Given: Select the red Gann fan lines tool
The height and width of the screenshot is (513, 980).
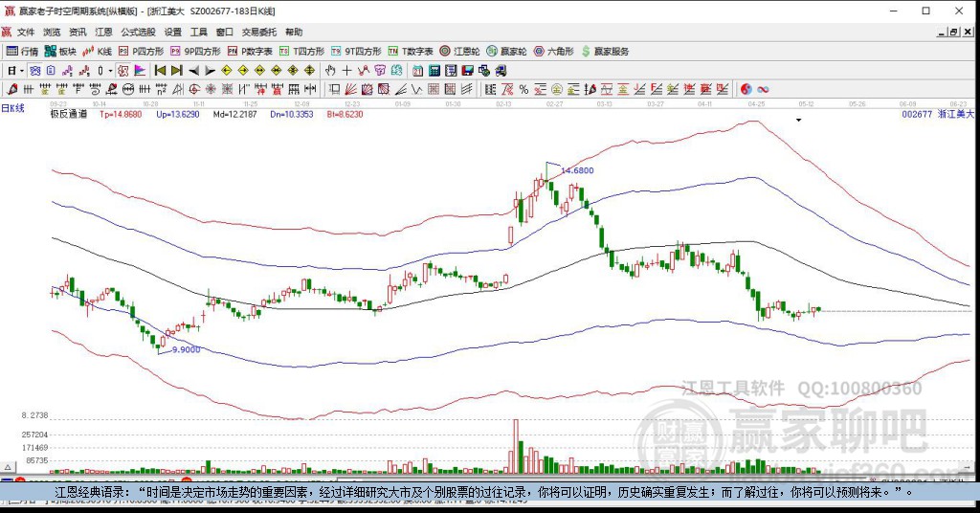Looking at the screenshot, I should [350, 89].
